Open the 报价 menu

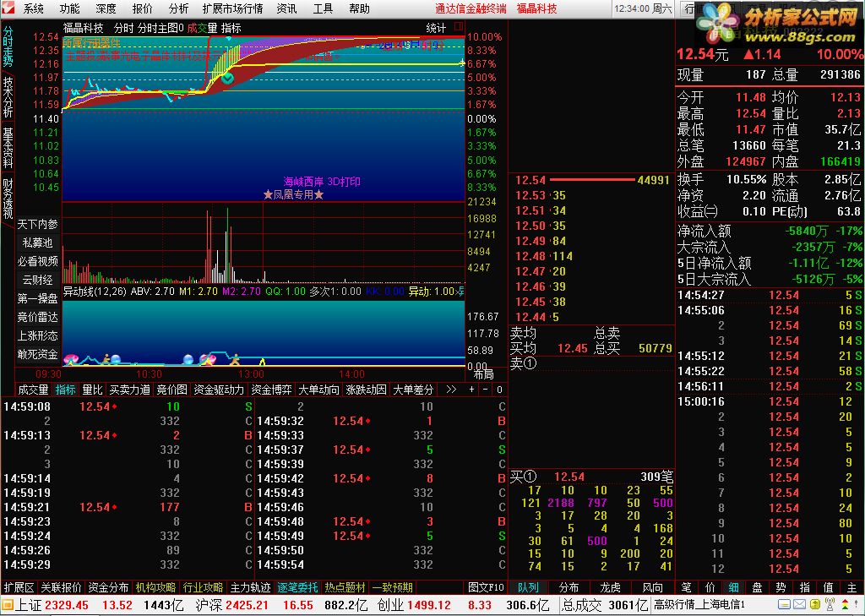click(x=142, y=8)
